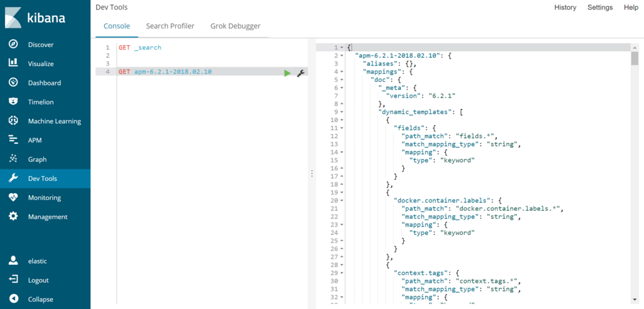Click scrollbar down arrow in output

(635, 299)
